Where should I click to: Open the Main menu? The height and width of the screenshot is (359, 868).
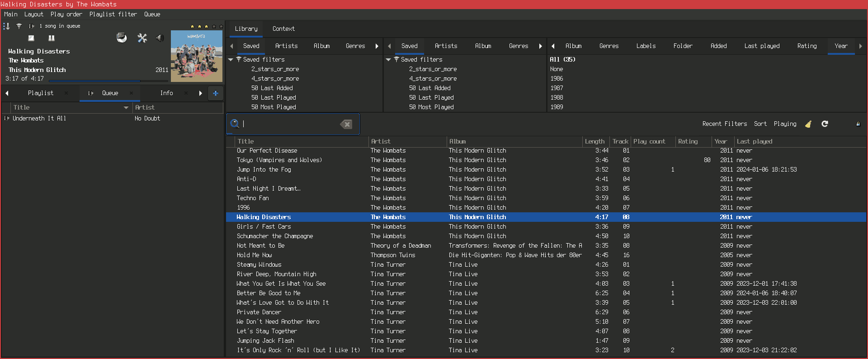tap(11, 14)
